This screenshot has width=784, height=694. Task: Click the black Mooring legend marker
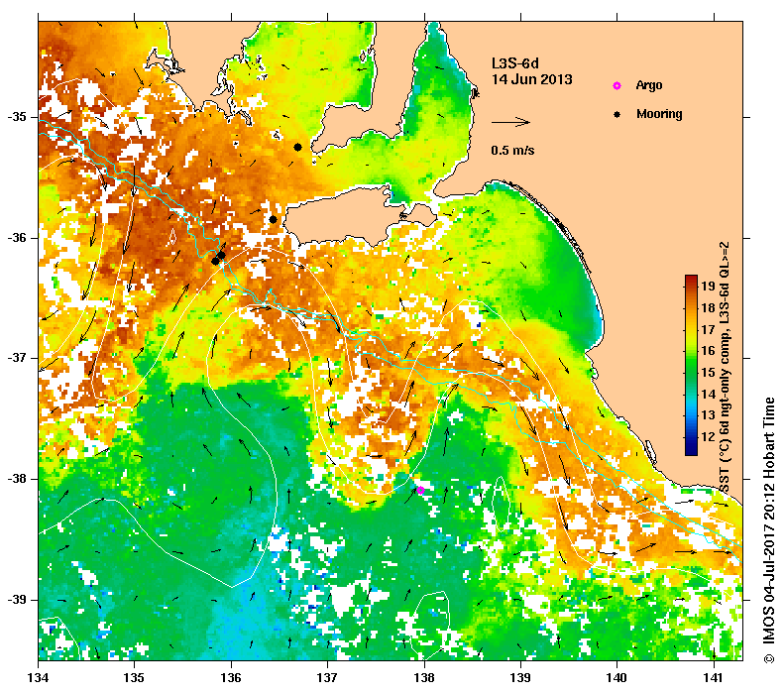(x=617, y=114)
